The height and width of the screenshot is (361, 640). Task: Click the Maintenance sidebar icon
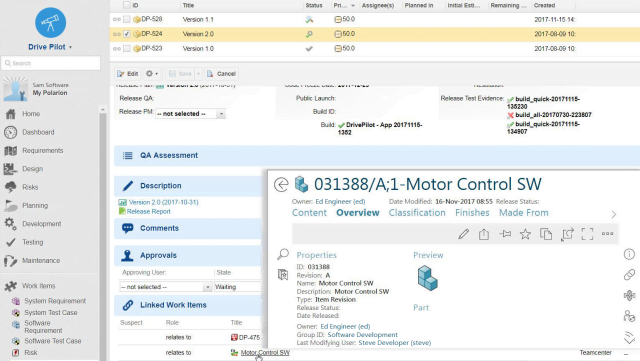(x=10, y=261)
